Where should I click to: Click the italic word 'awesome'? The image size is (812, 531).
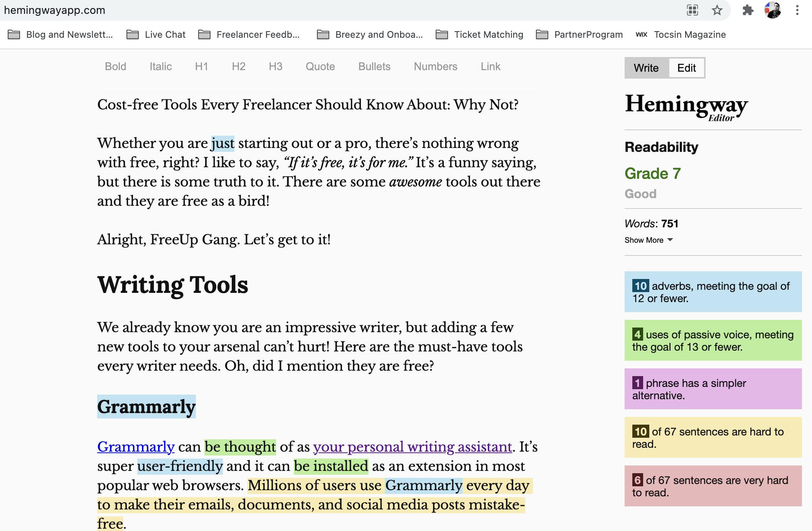[416, 181]
